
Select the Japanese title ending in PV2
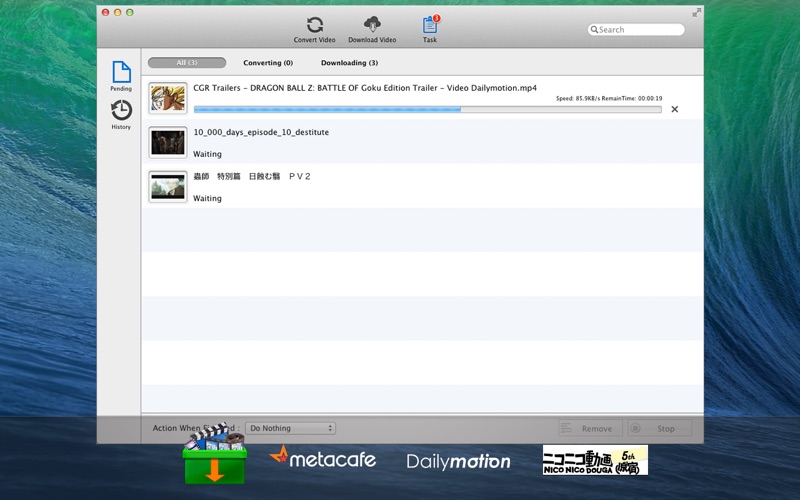tap(252, 177)
